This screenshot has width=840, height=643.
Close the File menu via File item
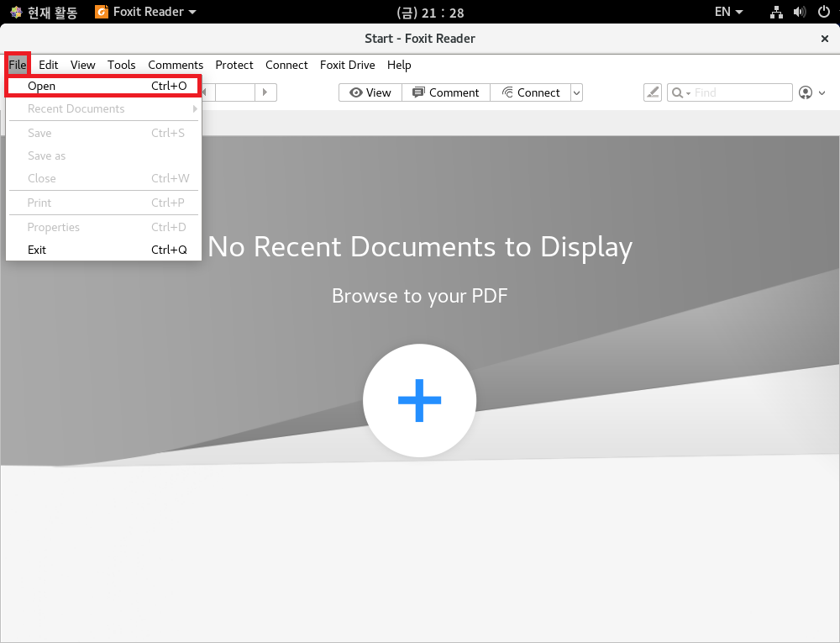coord(18,65)
